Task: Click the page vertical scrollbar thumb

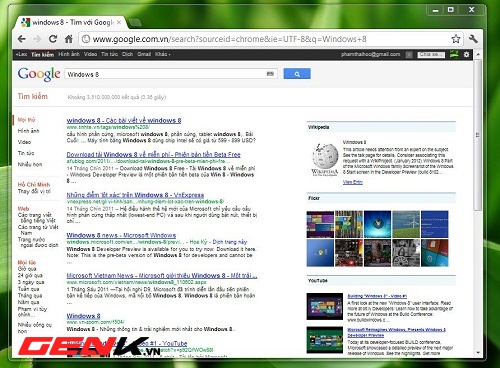Action: (477, 135)
